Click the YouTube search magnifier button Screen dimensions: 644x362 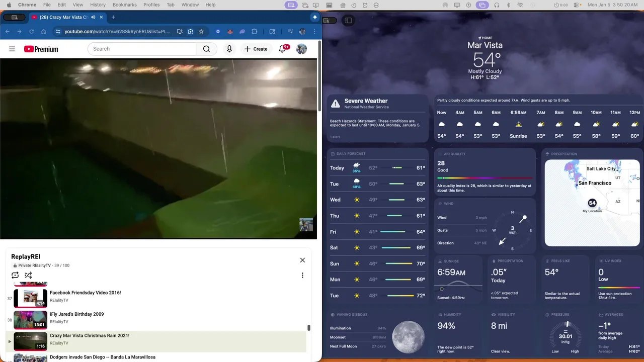206,49
